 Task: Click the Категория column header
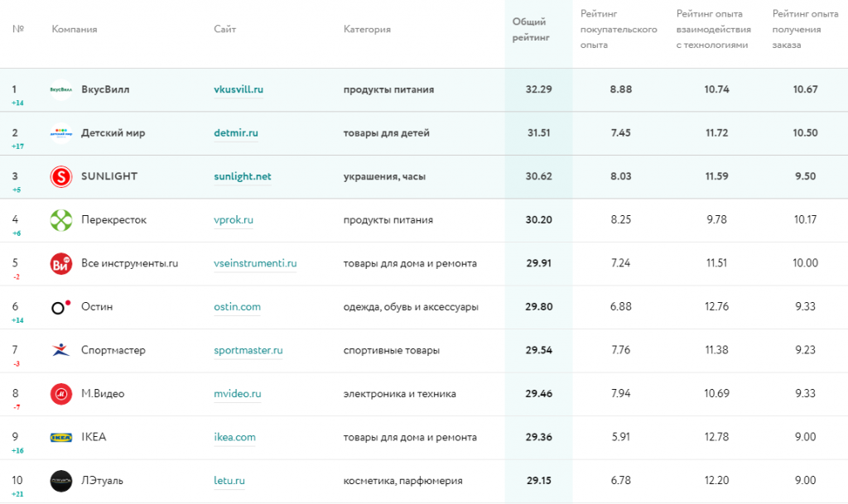367,30
